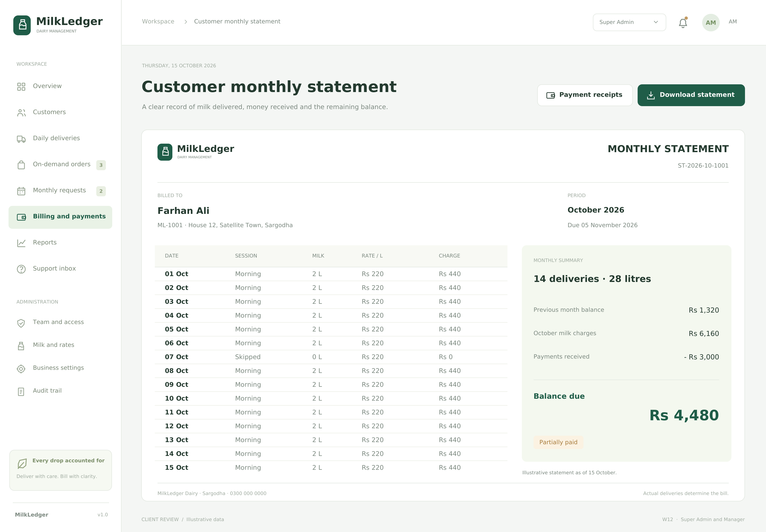Open Daily deliveries section
Image resolution: width=766 pixels, height=532 pixels.
[x=60, y=138]
